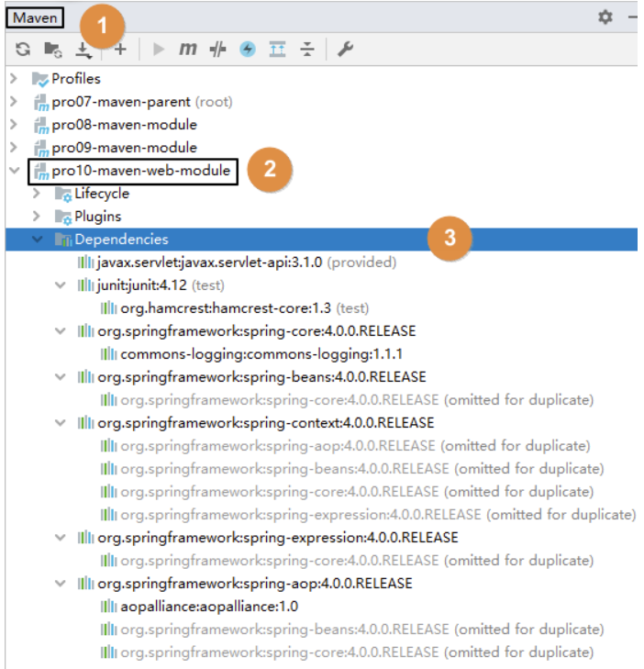The width and height of the screenshot is (644, 669).
Task: Click pro07-maven-parent module icon
Action: (41, 103)
